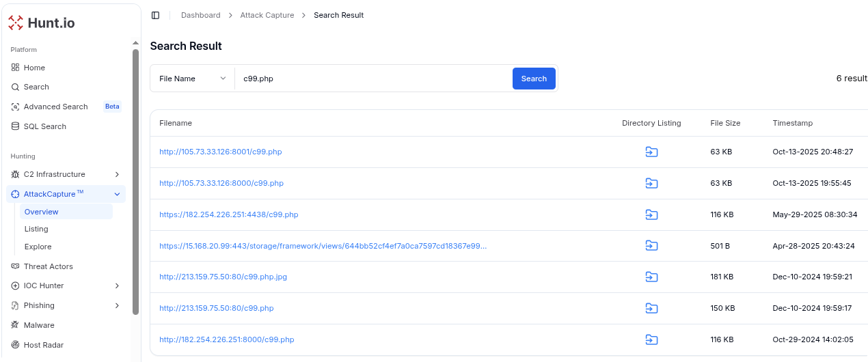Expand the C2 Infrastructure menu
Image resolution: width=868 pixels, height=362 pixels.
[117, 174]
